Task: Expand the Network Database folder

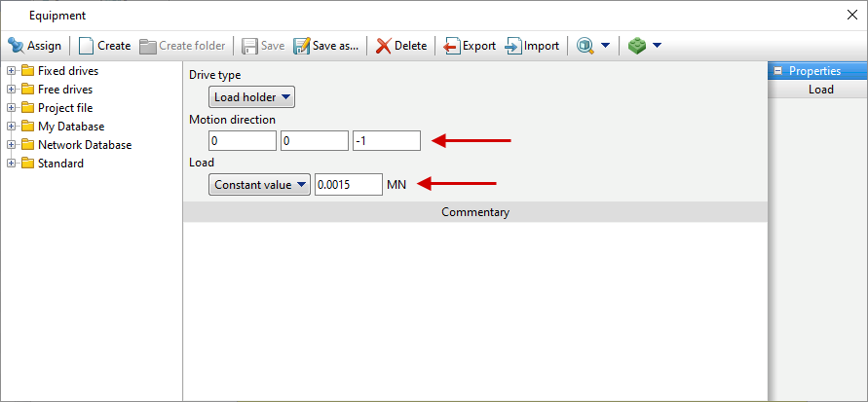Action: (11, 145)
